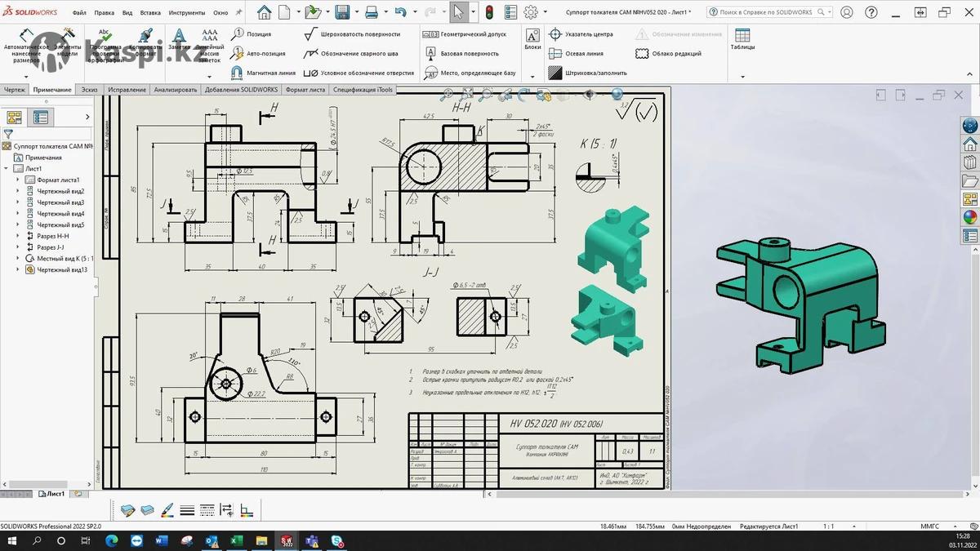
Task: Open the Инструменты menu
Action: click(187, 13)
